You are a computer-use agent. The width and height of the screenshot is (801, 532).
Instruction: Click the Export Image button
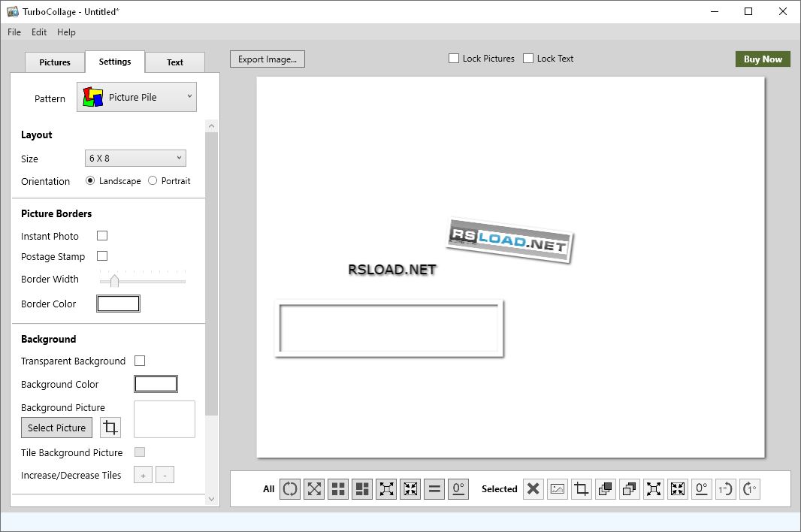point(268,59)
